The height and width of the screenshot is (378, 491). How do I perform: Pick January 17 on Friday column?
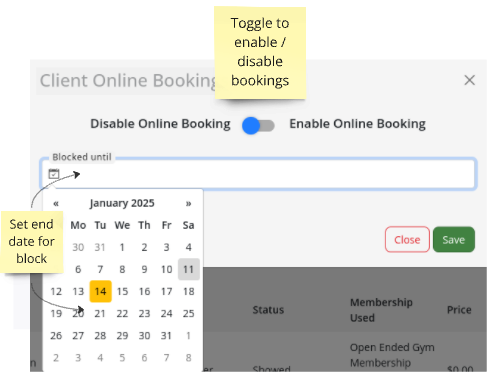(x=166, y=291)
